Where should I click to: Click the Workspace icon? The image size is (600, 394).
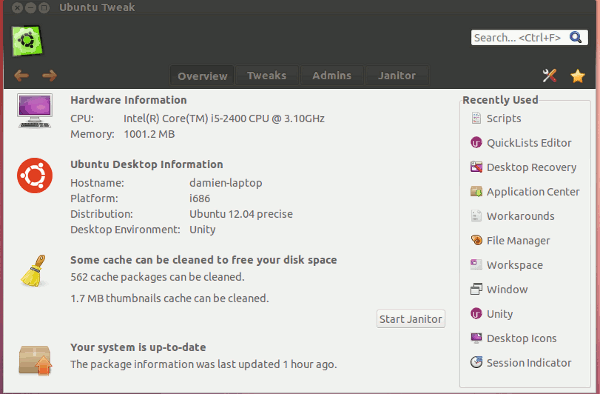click(476, 265)
